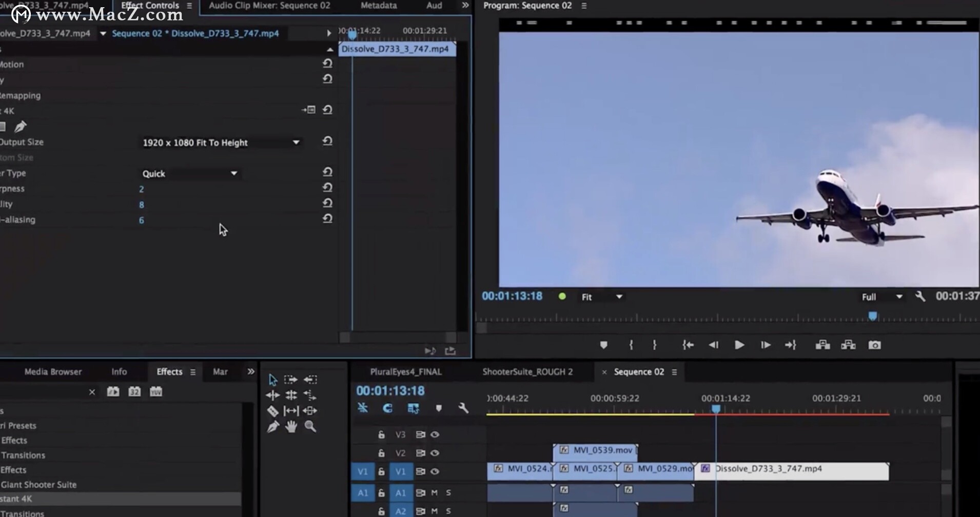This screenshot has height=517, width=980.
Task: Click the Extract button in Program monitor
Action: click(848, 345)
